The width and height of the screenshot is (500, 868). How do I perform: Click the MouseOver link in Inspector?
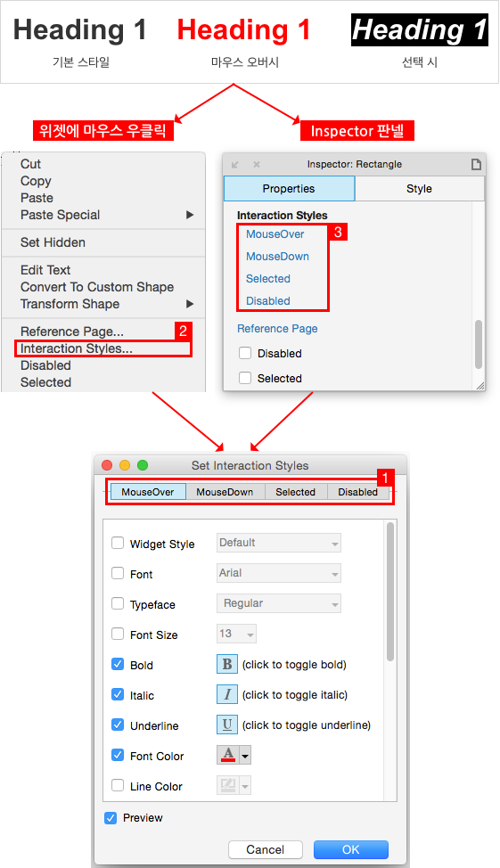(275, 234)
